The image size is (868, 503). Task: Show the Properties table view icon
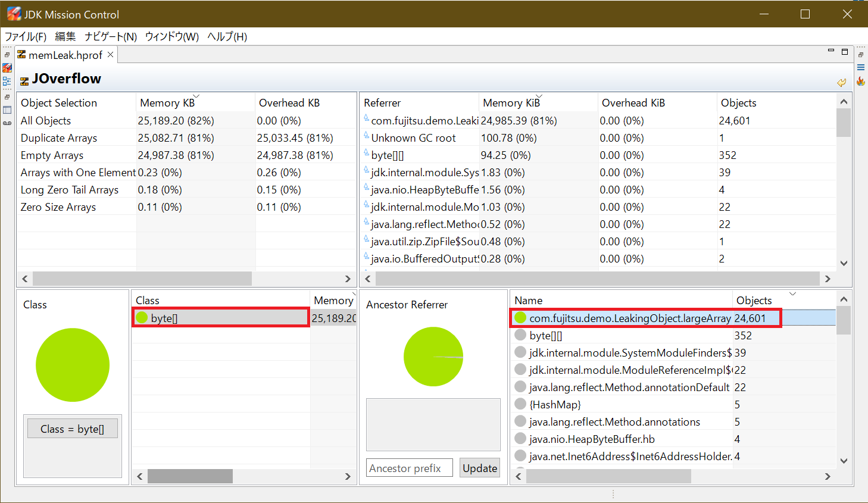tap(7, 110)
